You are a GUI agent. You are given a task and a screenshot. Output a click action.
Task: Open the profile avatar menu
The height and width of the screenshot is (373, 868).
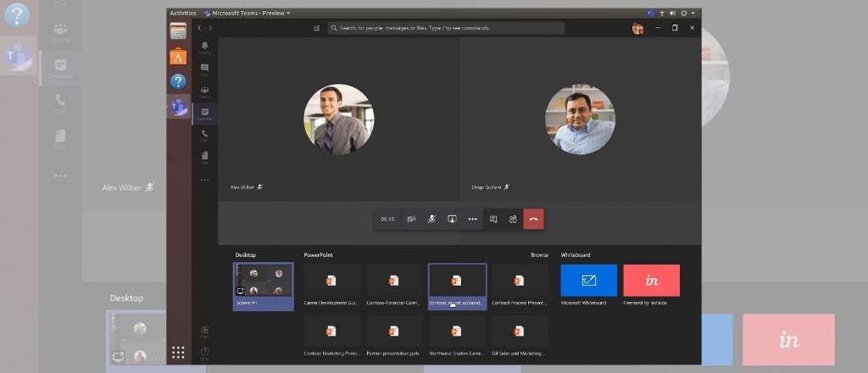pyautogui.click(x=637, y=28)
